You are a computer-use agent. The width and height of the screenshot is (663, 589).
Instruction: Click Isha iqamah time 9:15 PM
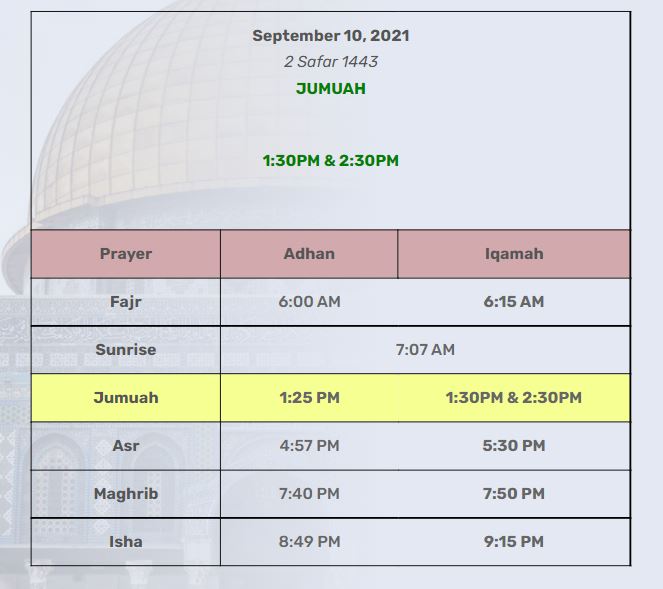(514, 542)
